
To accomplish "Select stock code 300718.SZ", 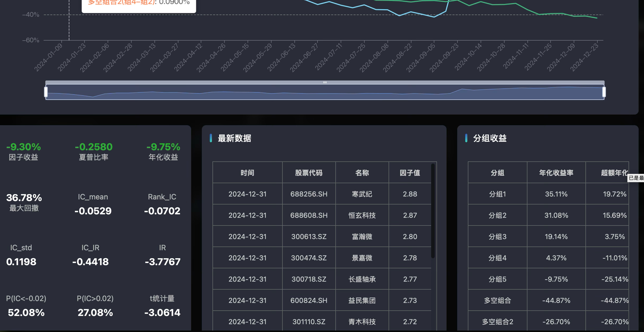I will [x=309, y=279].
